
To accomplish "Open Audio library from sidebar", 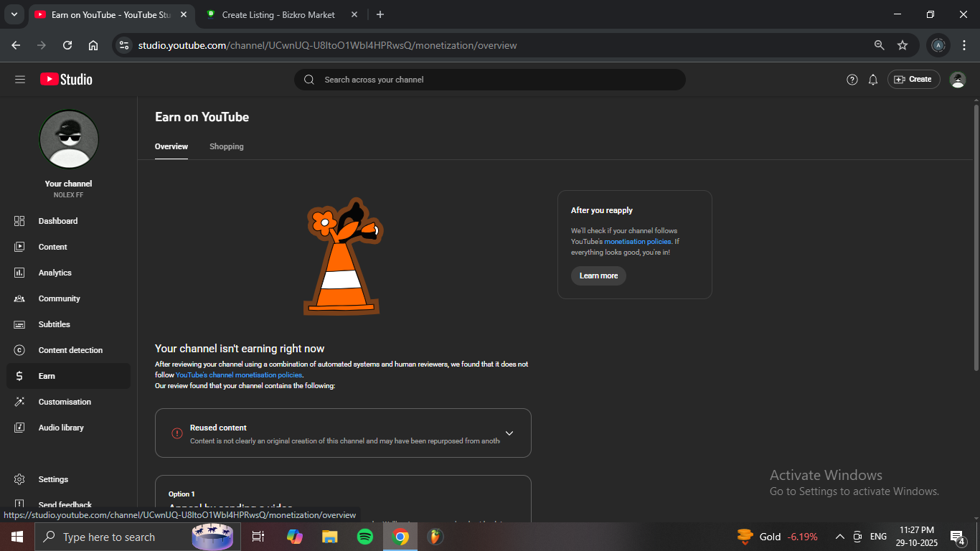I will pos(61,428).
